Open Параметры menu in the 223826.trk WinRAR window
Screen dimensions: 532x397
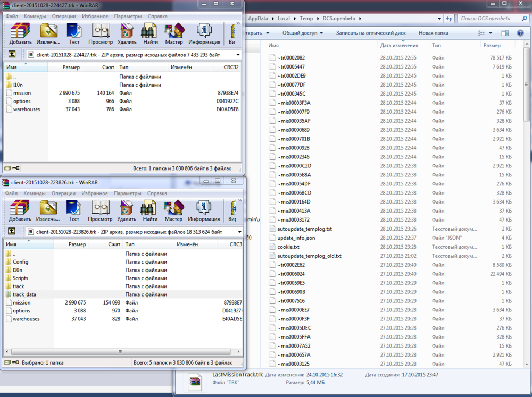pyautogui.click(x=128, y=193)
